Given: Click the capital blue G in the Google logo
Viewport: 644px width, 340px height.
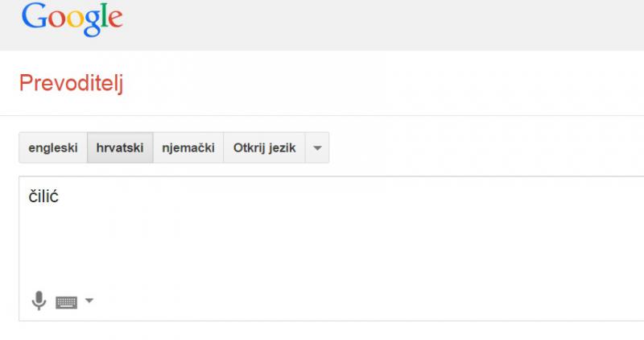Looking at the screenshot, I should tap(35, 16).
